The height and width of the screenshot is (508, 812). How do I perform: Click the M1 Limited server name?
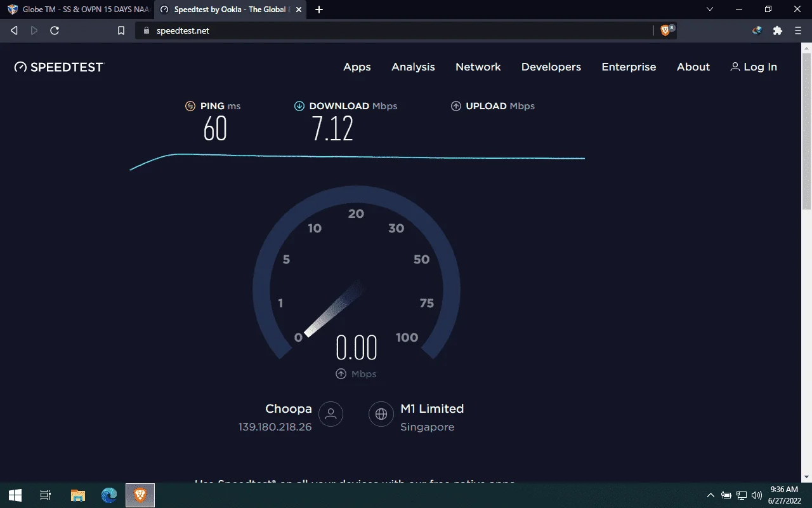point(432,408)
